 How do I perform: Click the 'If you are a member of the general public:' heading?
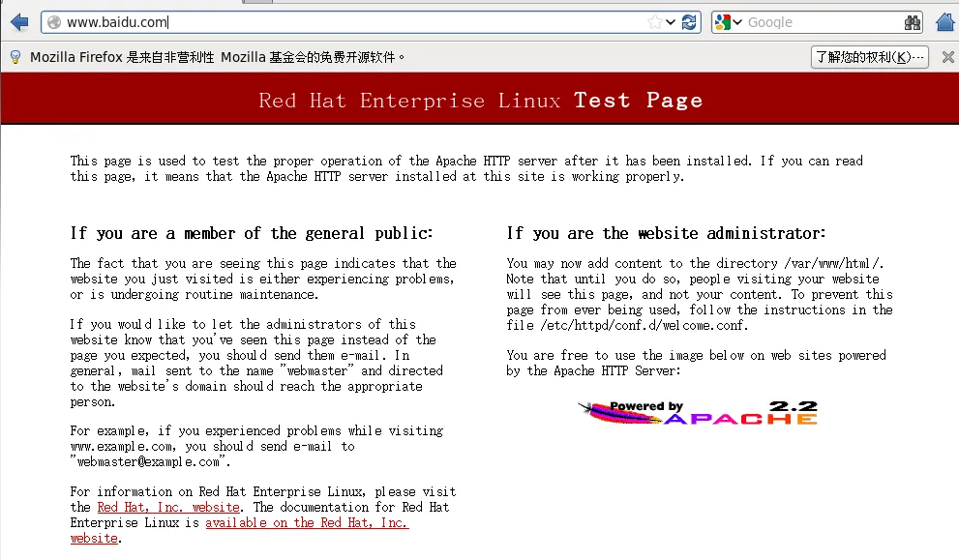pos(252,233)
